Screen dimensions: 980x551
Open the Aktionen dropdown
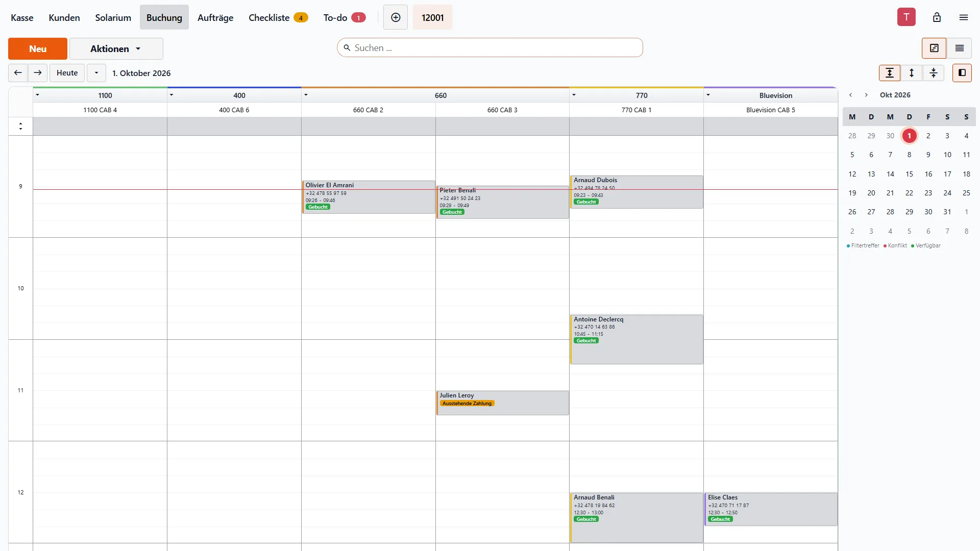click(116, 49)
